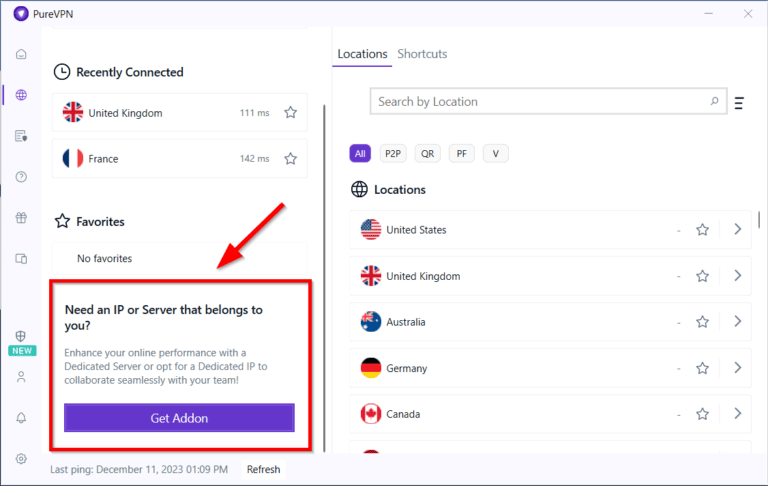
Task: Open the notifications bell icon
Action: click(21, 417)
